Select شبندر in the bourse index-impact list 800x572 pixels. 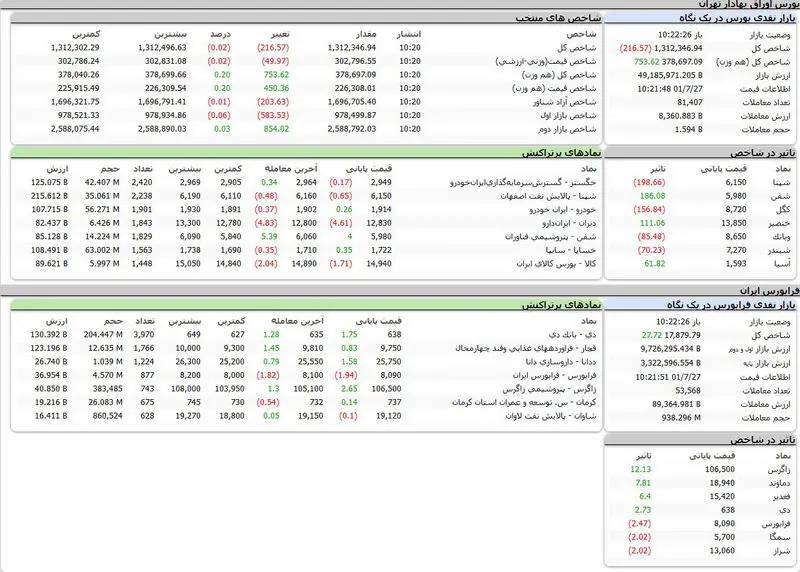point(779,250)
